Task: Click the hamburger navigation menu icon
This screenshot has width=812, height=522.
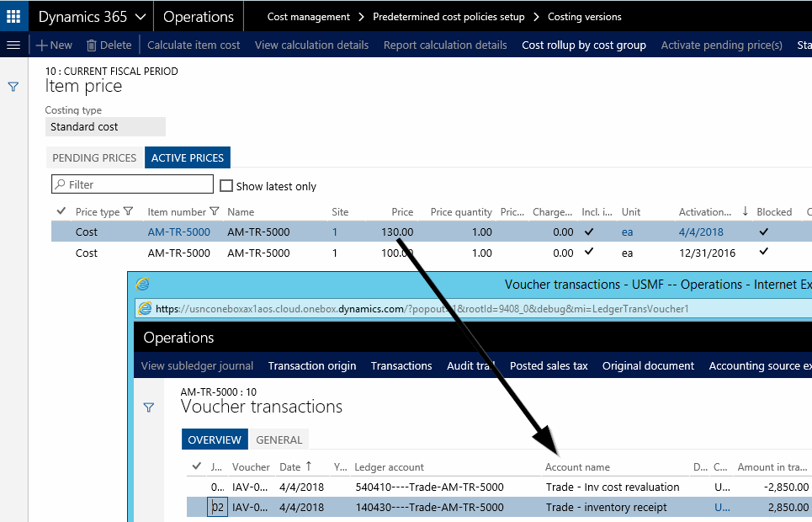Action: [13, 45]
